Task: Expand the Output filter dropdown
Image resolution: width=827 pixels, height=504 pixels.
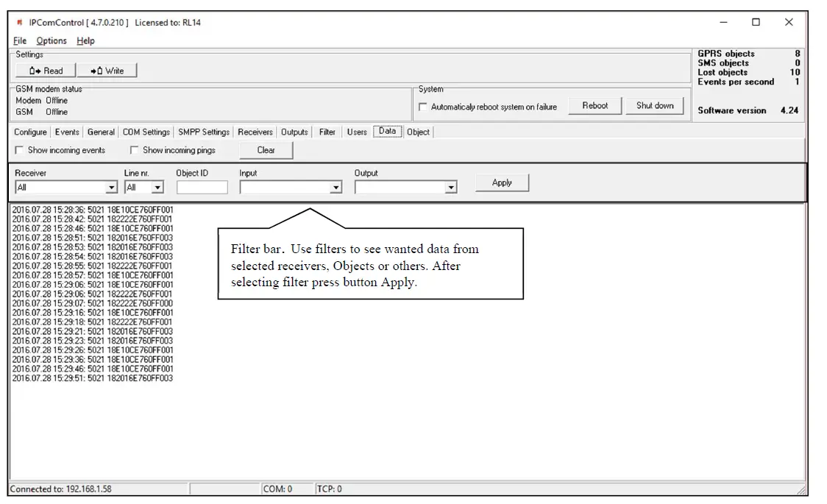Action: click(x=451, y=187)
